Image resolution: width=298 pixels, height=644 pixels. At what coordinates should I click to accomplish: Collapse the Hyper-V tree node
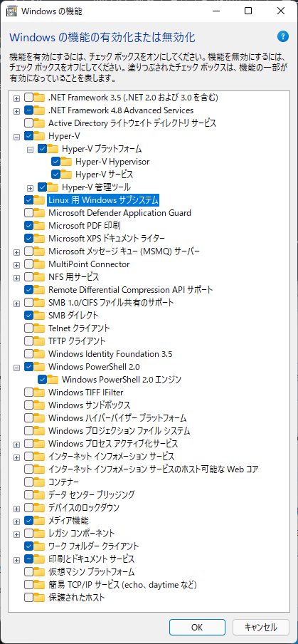[x=17, y=137]
